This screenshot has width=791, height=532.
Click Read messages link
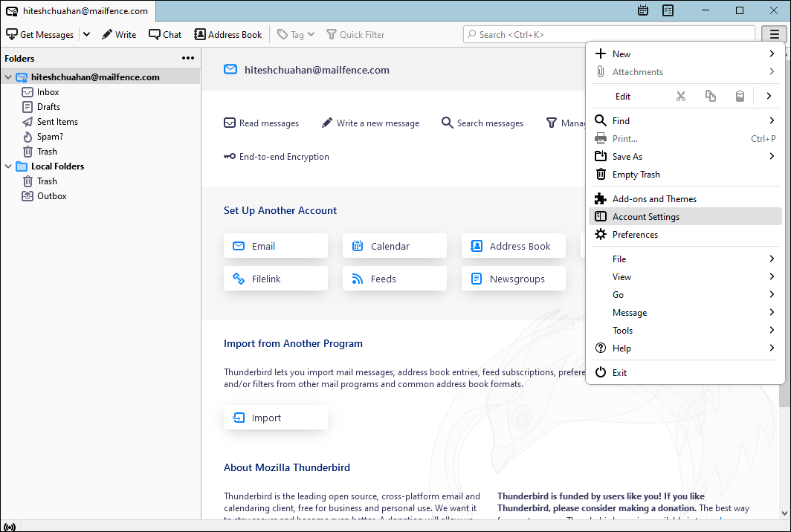pyautogui.click(x=262, y=123)
